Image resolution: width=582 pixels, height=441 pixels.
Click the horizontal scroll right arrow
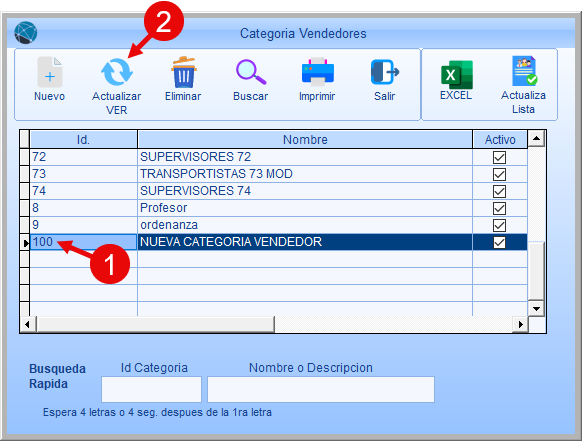520,324
